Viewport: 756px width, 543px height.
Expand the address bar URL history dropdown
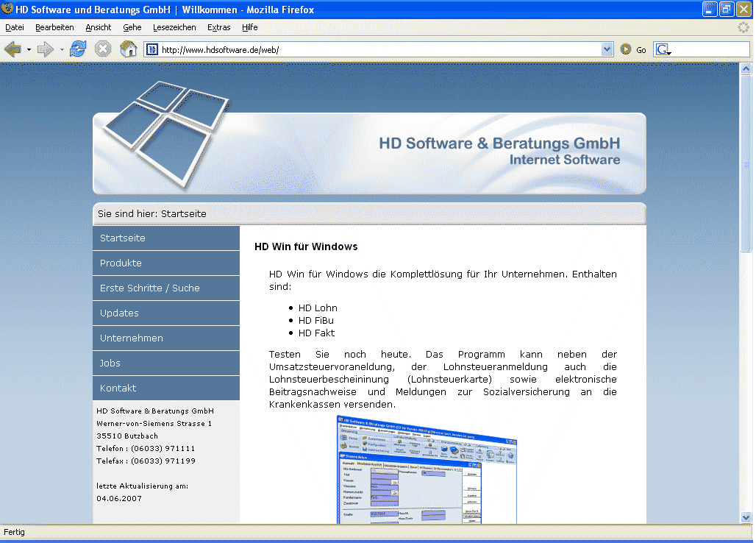[x=607, y=49]
